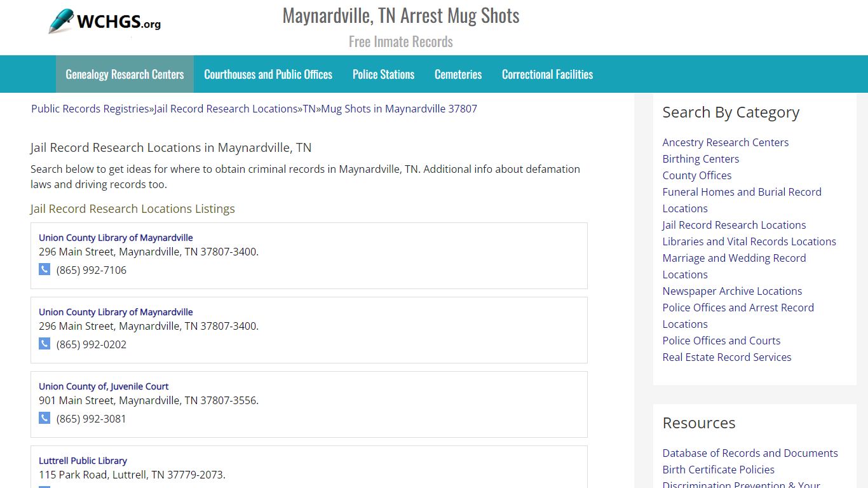
Task: Click Search By Category heading
Action: [x=731, y=112]
